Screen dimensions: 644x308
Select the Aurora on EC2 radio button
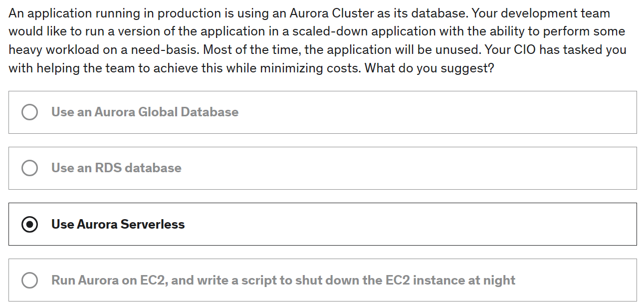29,281
